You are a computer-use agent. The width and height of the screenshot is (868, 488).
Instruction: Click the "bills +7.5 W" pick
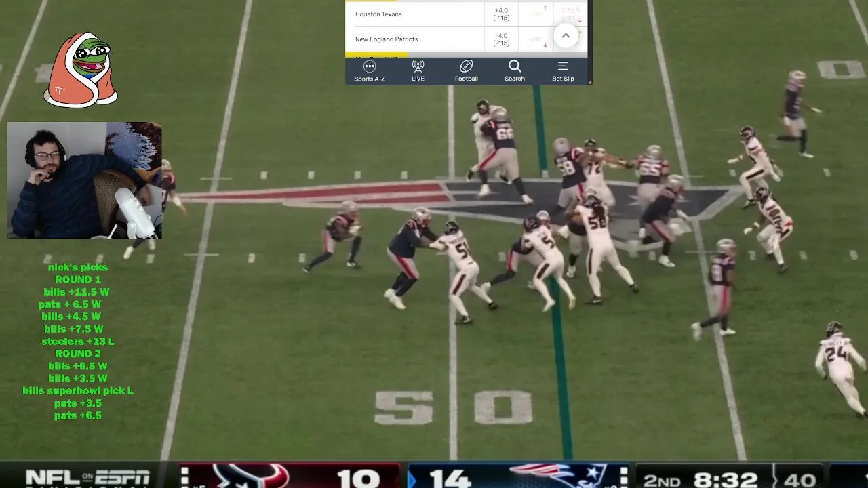pyautogui.click(x=74, y=329)
